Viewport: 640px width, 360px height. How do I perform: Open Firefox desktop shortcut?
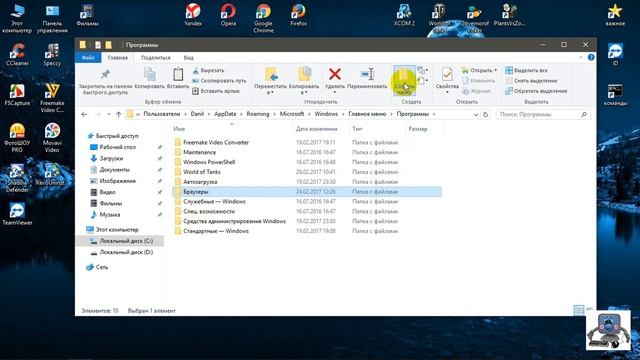coord(298,16)
